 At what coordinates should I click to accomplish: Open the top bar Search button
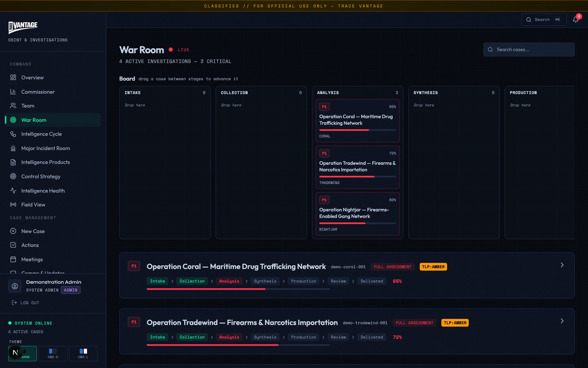point(544,20)
